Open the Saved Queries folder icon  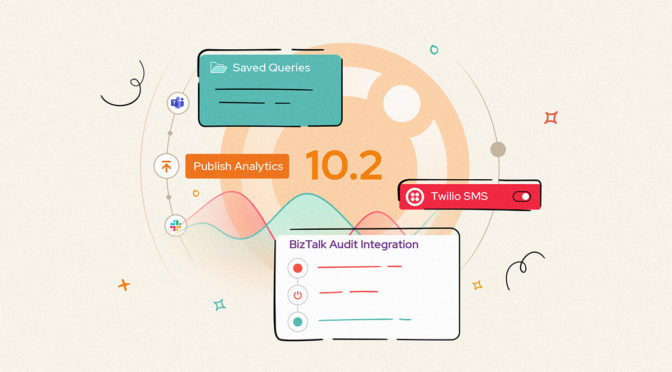tap(218, 68)
